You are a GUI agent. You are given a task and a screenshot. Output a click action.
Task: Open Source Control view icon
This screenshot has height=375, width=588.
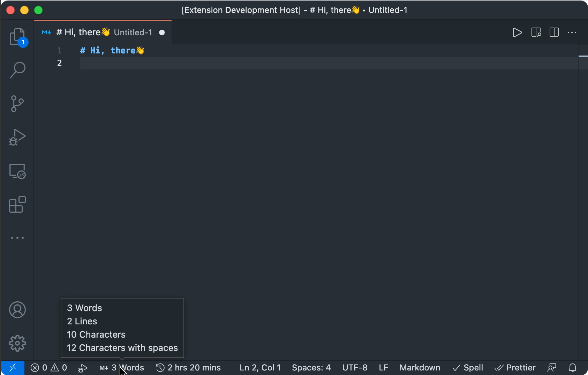tap(17, 104)
